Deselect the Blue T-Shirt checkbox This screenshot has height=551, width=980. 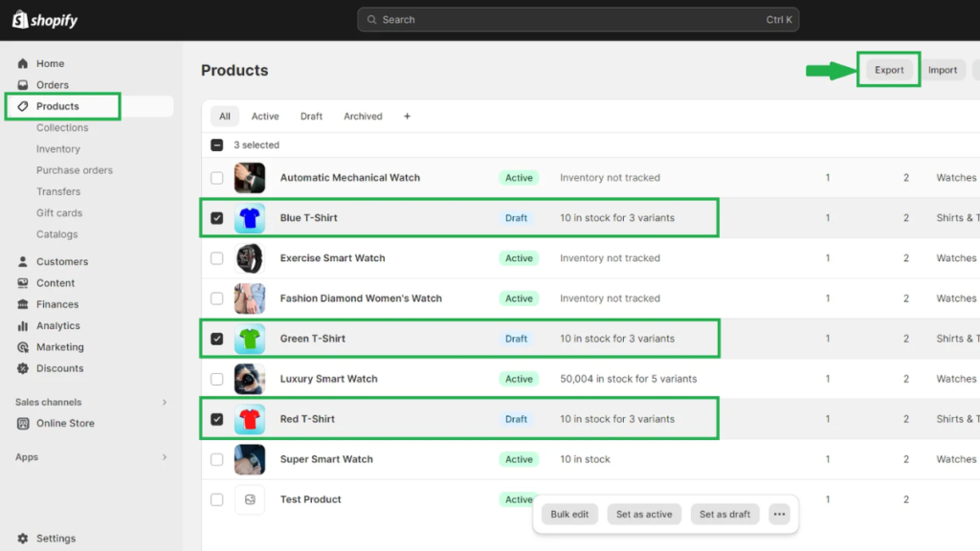pyautogui.click(x=217, y=217)
